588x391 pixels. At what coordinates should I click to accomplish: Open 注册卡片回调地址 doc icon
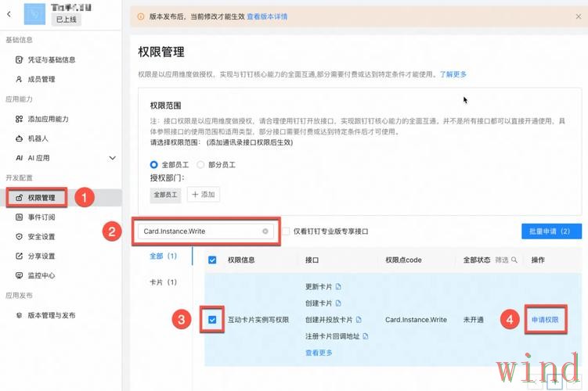tap(366, 336)
